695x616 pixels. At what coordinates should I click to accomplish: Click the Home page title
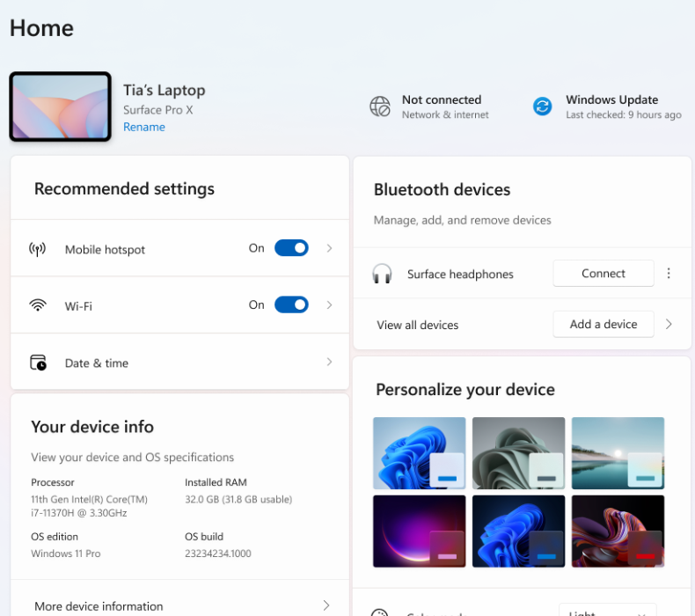(41, 28)
